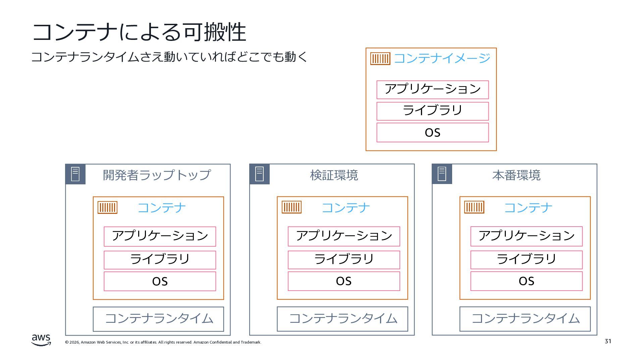Click container icon in 本番環境 box
644x362 pixels.
pyautogui.click(x=474, y=207)
